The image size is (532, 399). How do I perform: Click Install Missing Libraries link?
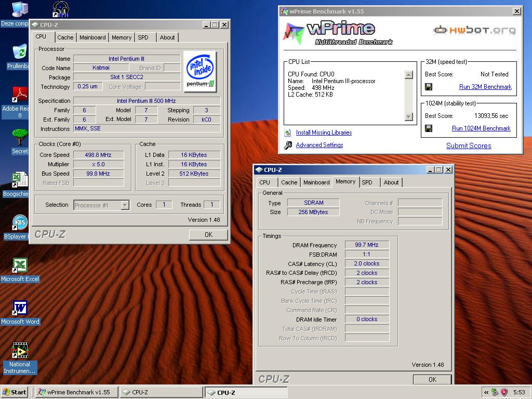coord(324,132)
